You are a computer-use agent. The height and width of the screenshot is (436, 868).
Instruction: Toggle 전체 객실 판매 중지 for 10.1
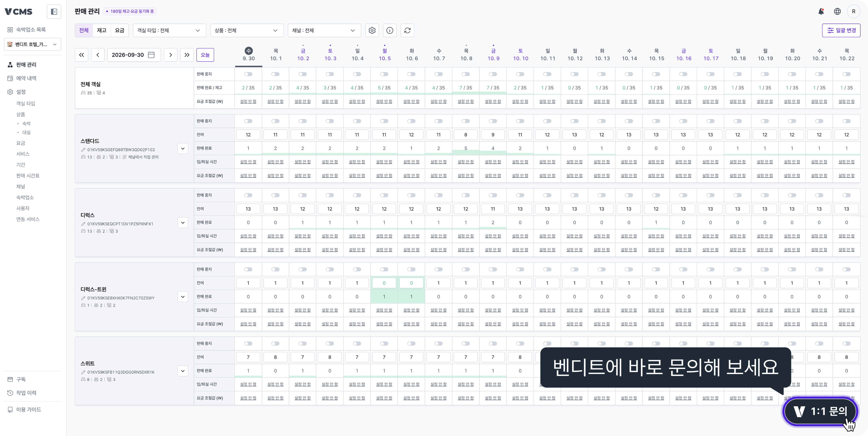pos(276,74)
